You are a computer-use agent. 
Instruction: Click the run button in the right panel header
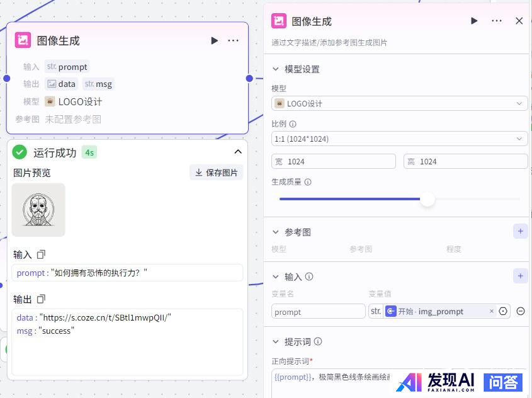pyautogui.click(x=474, y=21)
